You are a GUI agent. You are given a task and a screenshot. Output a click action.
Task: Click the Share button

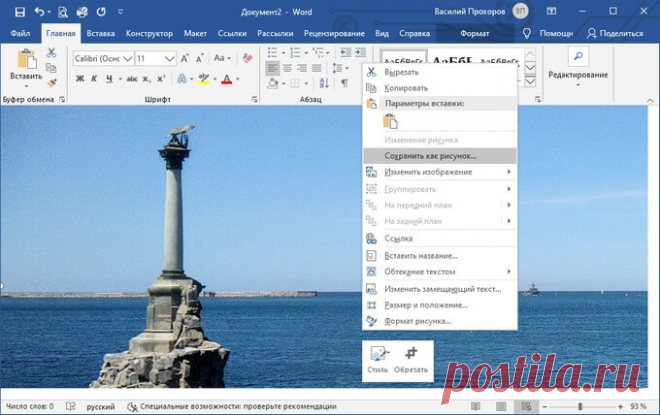pos(615,33)
